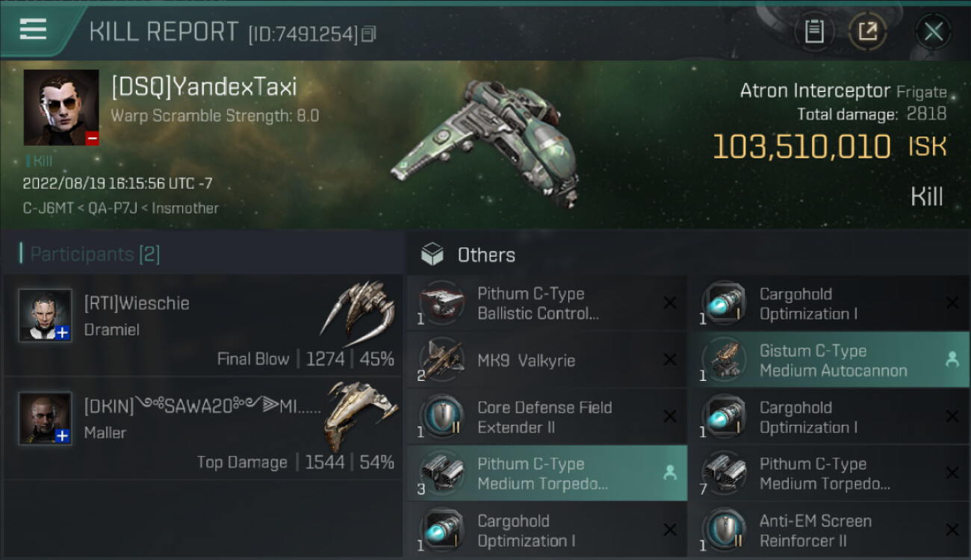
Task: Click the Core Defense Field Extender II icon
Action: click(441, 417)
